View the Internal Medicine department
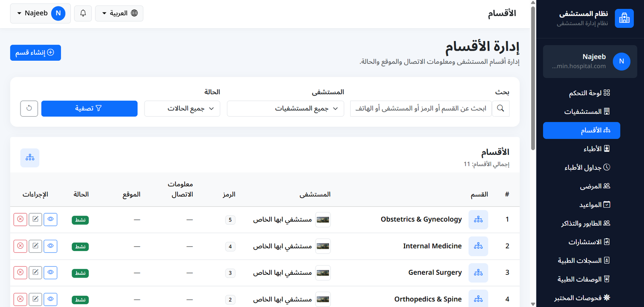644x307 pixels. pyautogui.click(x=50, y=246)
